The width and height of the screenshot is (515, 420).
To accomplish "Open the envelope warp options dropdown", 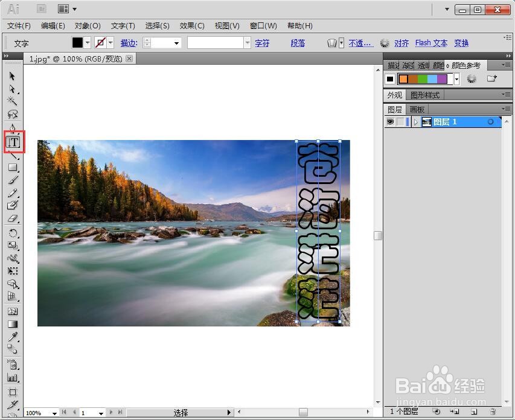I will coord(341,43).
